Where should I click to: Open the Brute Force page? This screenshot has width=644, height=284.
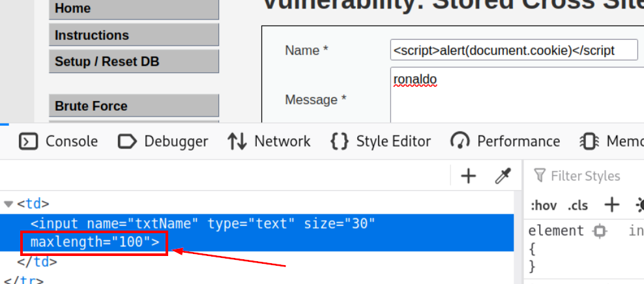pyautogui.click(x=134, y=106)
